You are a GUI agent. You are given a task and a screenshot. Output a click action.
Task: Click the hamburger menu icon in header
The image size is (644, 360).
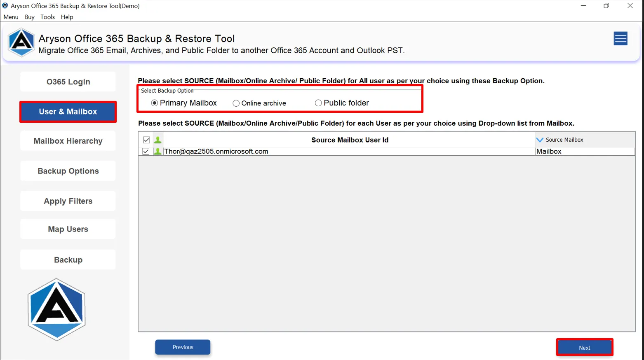click(x=620, y=39)
